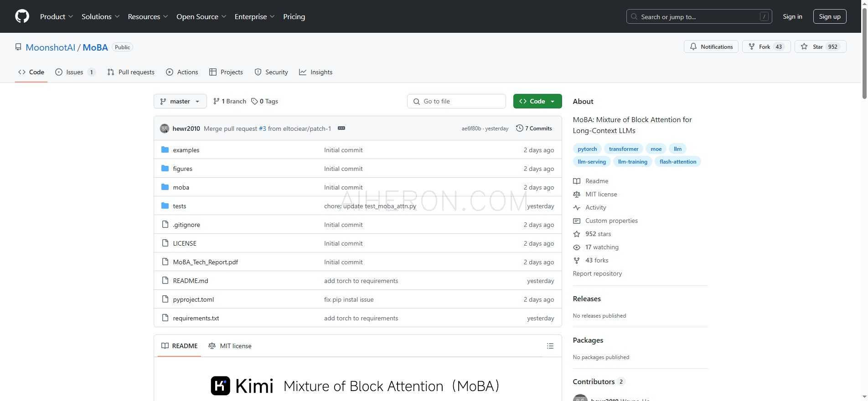
Task: Expand the Product menu
Action: [56, 16]
